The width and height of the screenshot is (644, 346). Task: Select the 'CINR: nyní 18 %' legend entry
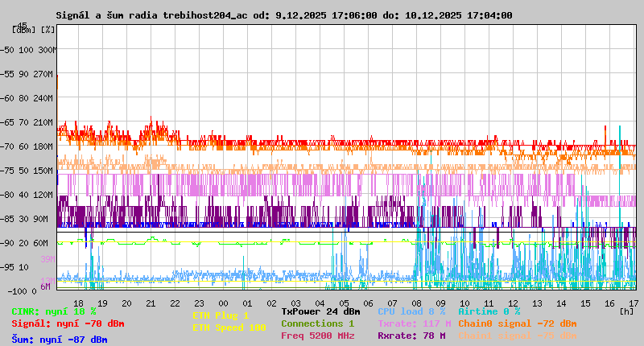(x=54, y=311)
